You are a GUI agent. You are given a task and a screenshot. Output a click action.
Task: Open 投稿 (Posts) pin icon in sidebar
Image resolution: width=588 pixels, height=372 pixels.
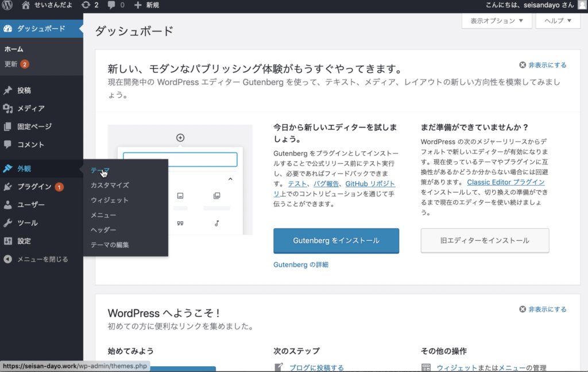7,90
